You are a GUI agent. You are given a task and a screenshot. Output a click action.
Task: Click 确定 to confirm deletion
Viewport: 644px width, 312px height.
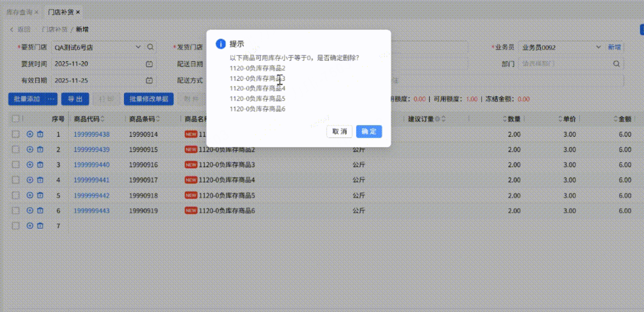pos(369,131)
